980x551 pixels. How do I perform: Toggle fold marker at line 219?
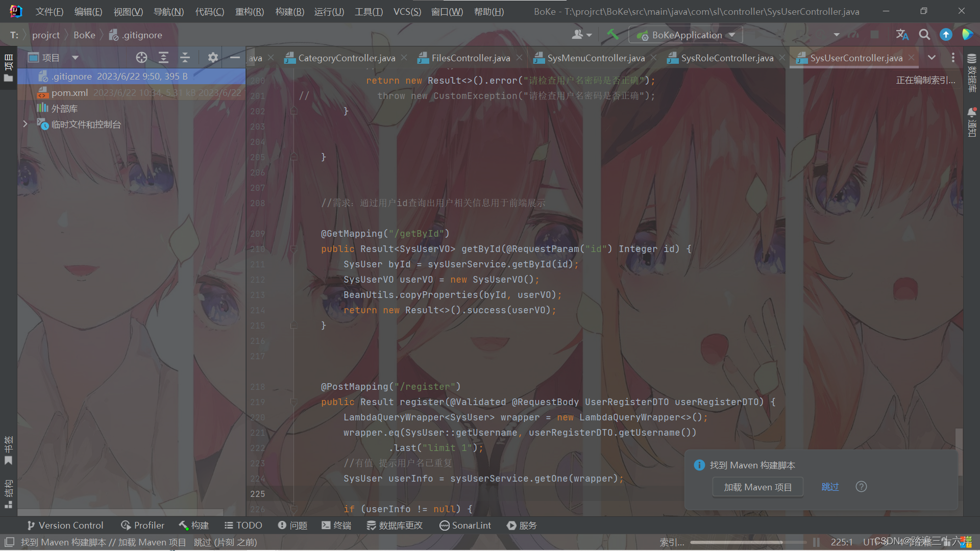tap(293, 402)
